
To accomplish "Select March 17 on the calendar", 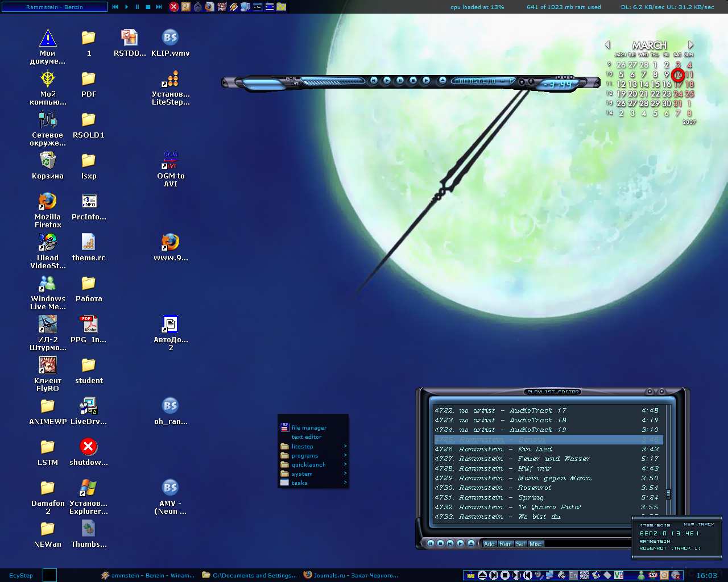I will tap(678, 84).
